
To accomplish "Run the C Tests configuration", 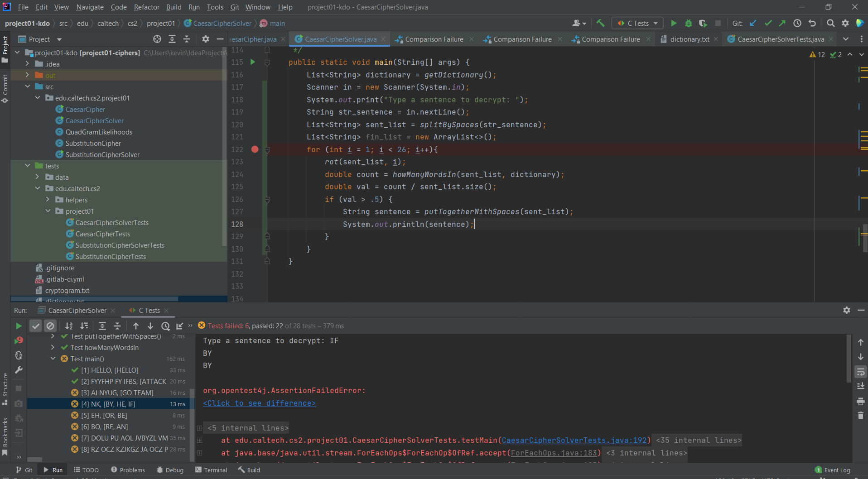I will pyautogui.click(x=674, y=23).
